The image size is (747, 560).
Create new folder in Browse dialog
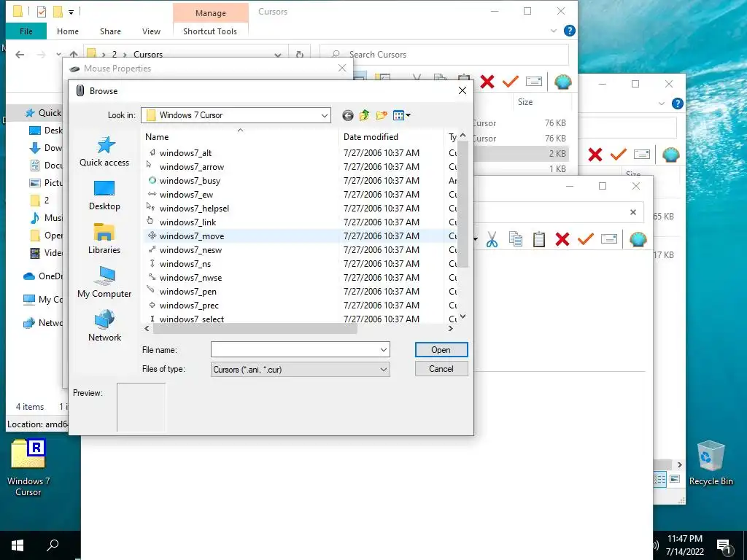(382, 115)
